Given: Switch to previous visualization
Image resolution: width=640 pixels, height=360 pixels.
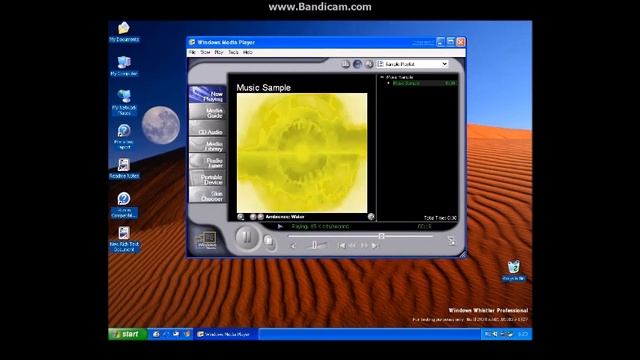Looking at the screenshot, I should 253,217.
